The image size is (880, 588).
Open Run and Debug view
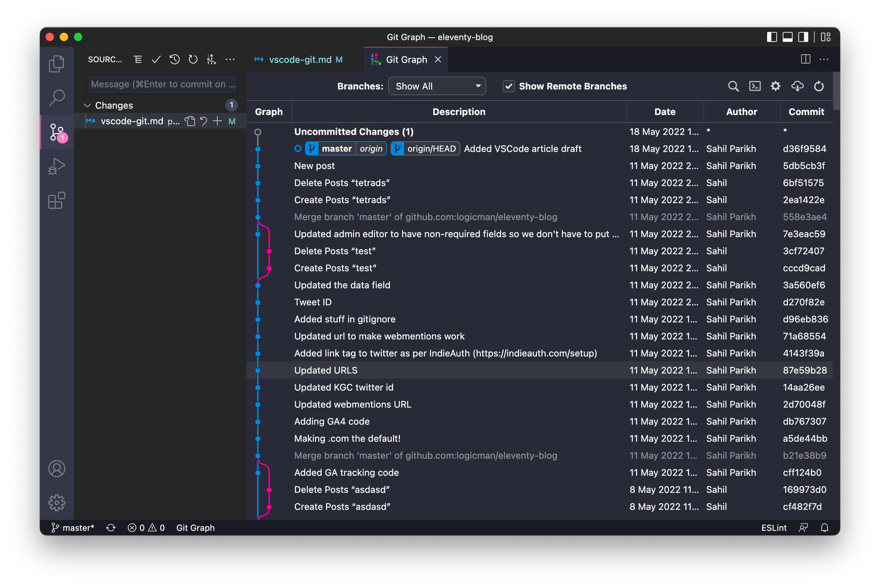click(56, 166)
